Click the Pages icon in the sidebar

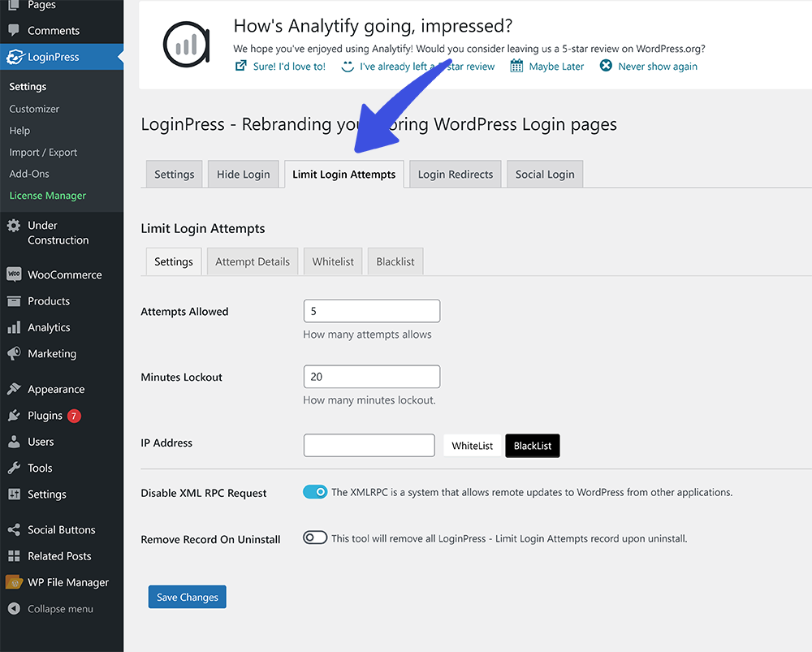(x=14, y=5)
